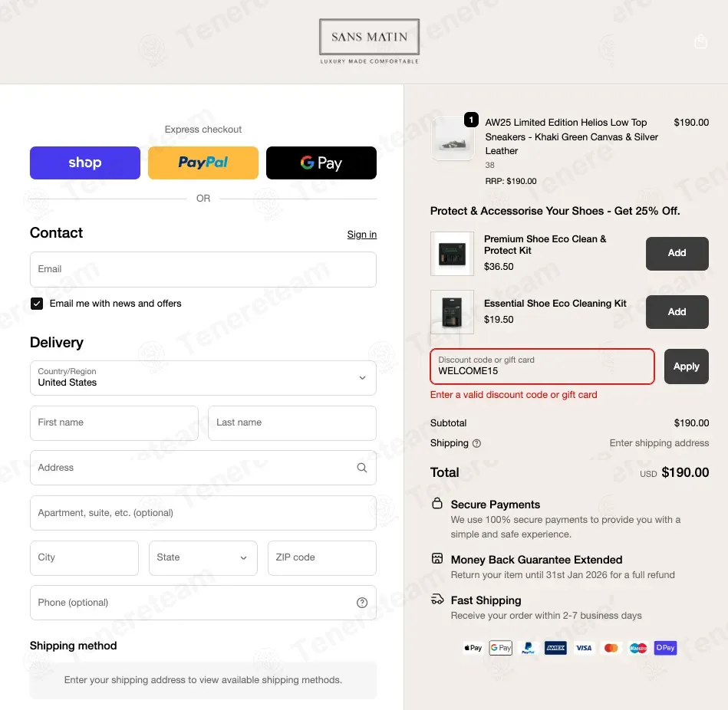The width and height of the screenshot is (728, 710).
Task: Pay with Shop express checkout
Action: coord(85,163)
